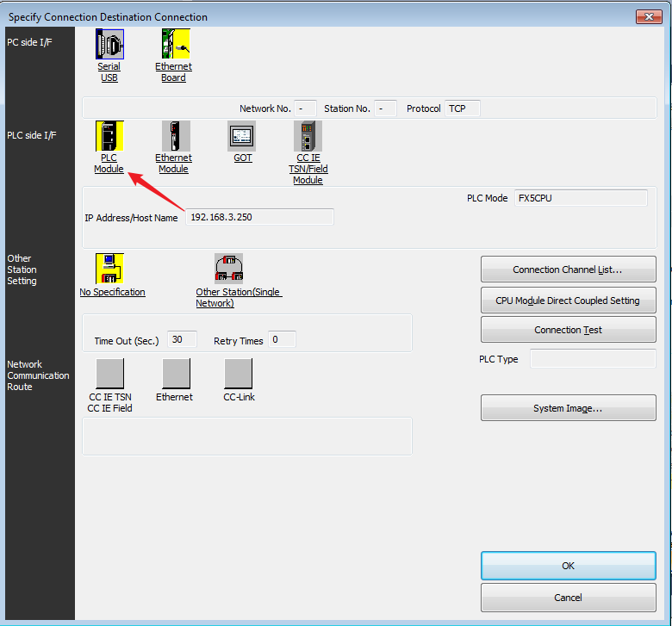Open the Connection Channel List

(568, 270)
